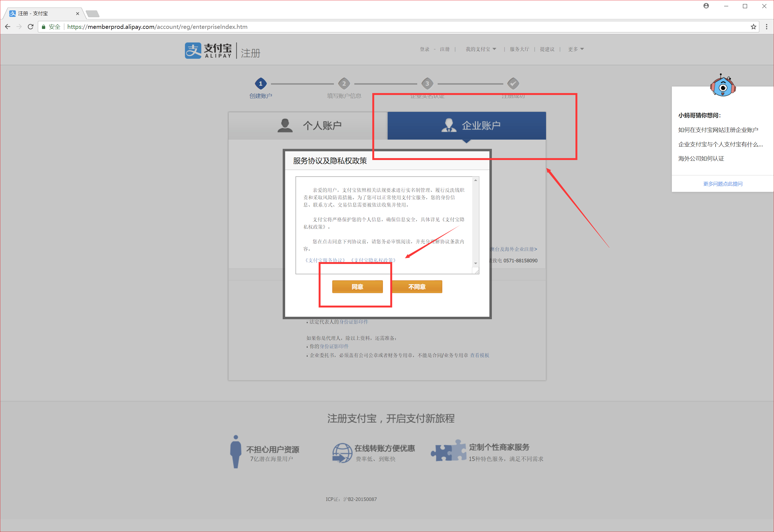Select the 企业账户 tab

tap(467, 126)
